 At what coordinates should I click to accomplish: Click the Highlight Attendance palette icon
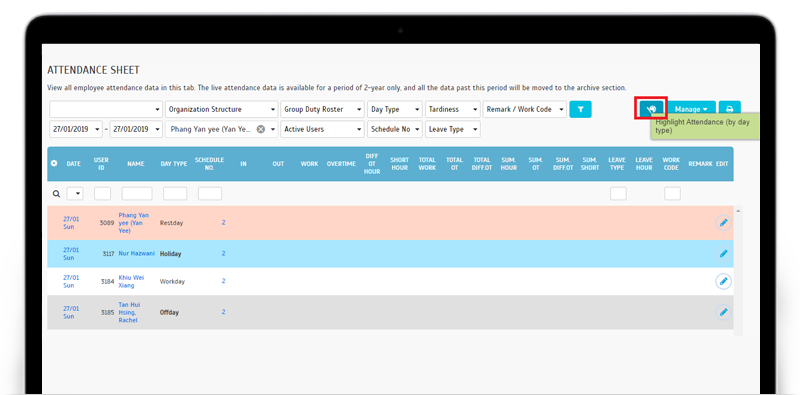point(651,109)
